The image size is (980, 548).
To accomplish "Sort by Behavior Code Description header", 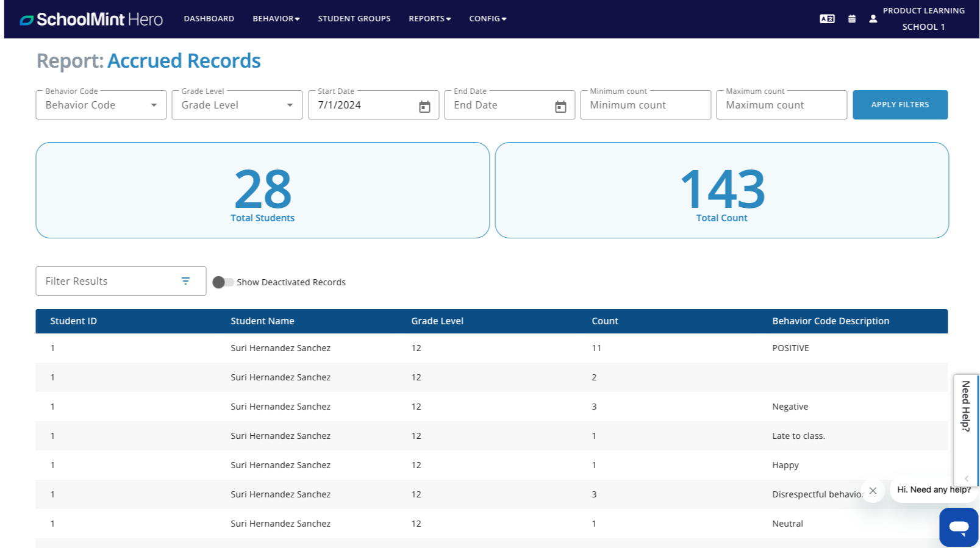I will [831, 321].
